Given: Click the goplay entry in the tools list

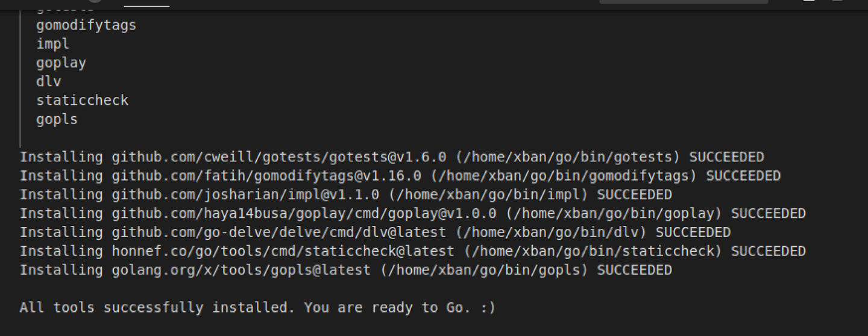Looking at the screenshot, I should (61, 63).
